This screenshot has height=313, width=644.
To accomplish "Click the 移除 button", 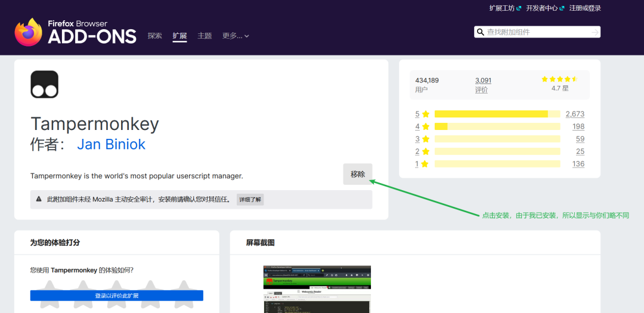I will [x=358, y=174].
